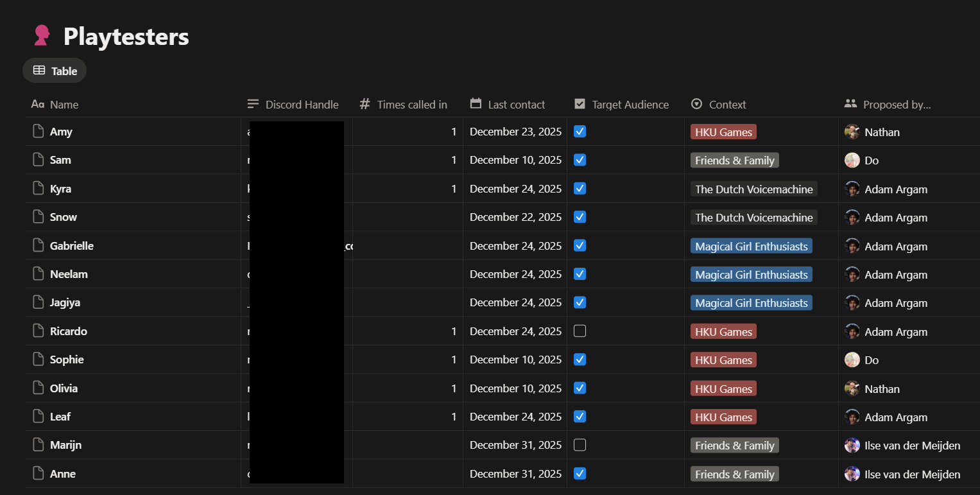Open the Proposed by column header menu
980x495 pixels.
click(x=896, y=105)
